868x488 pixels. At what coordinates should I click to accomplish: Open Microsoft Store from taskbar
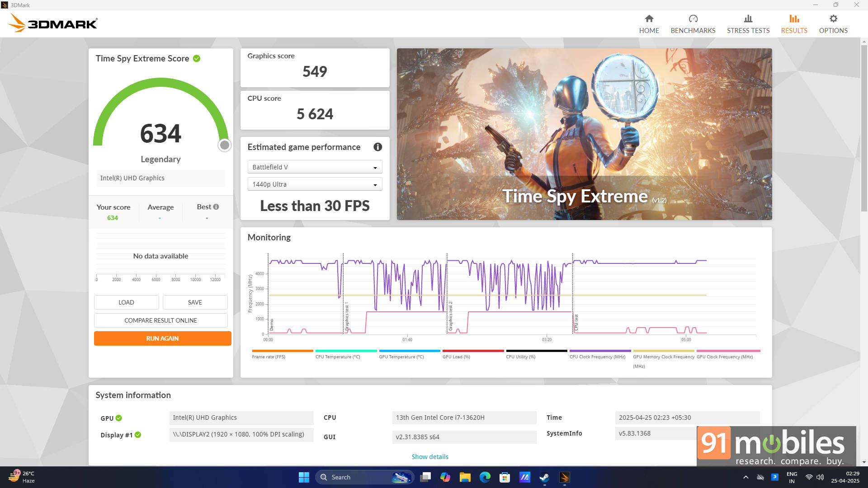(505, 477)
